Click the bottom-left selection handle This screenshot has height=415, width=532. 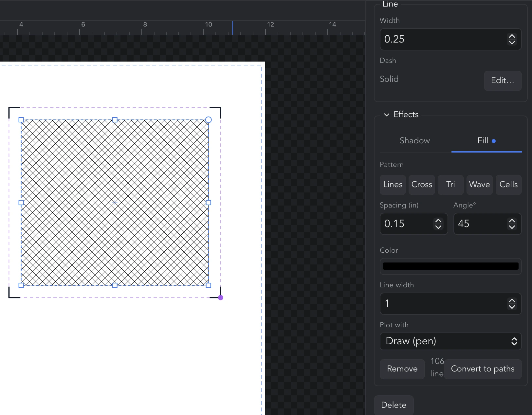pyautogui.click(x=21, y=285)
